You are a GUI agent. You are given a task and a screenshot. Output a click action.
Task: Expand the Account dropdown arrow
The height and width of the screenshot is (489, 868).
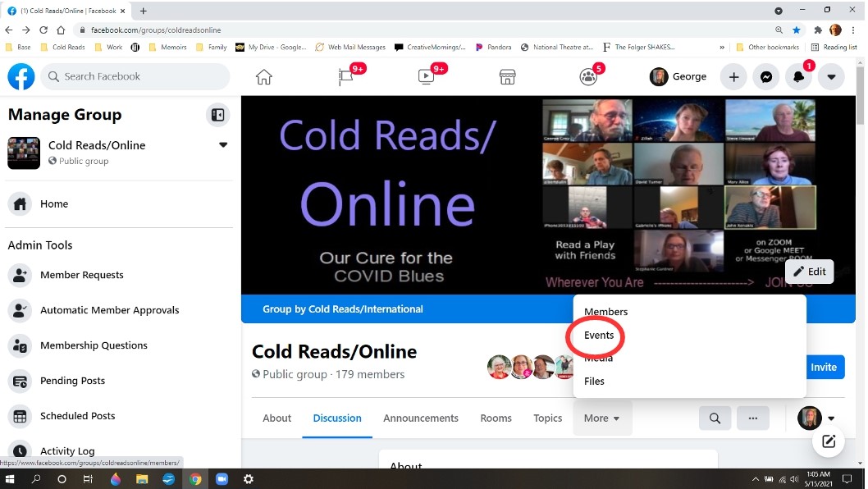pos(830,77)
